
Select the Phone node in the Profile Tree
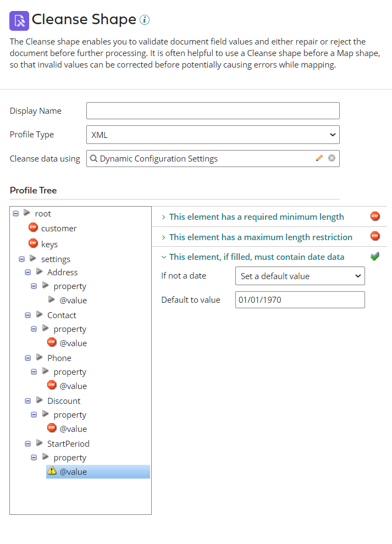pyautogui.click(x=59, y=358)
